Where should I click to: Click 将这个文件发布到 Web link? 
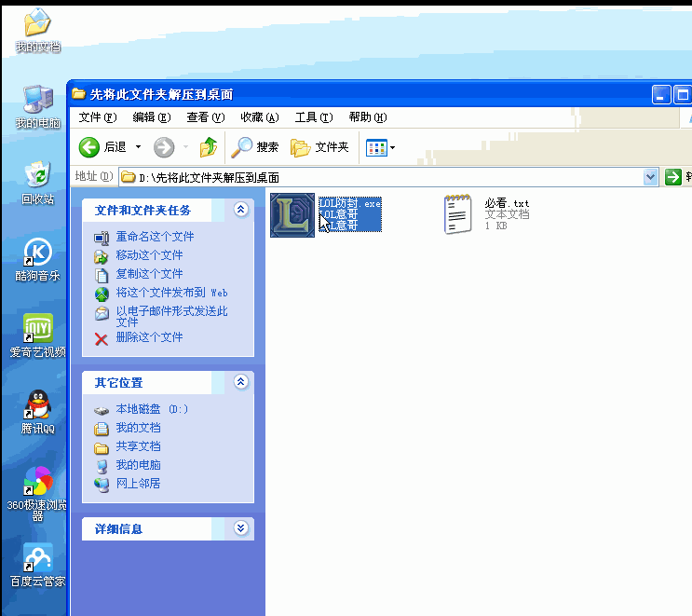[171, 293]
